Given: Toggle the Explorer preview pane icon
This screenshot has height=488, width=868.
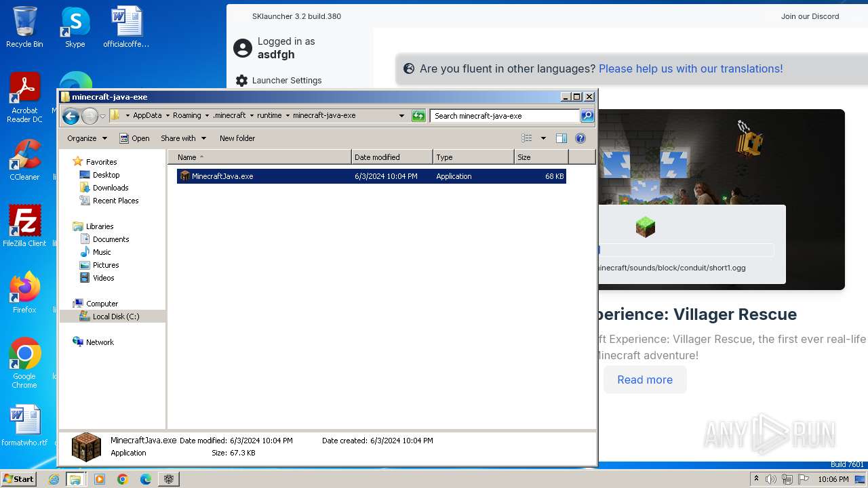Looking at the screenshot, I should coord(561,138).
